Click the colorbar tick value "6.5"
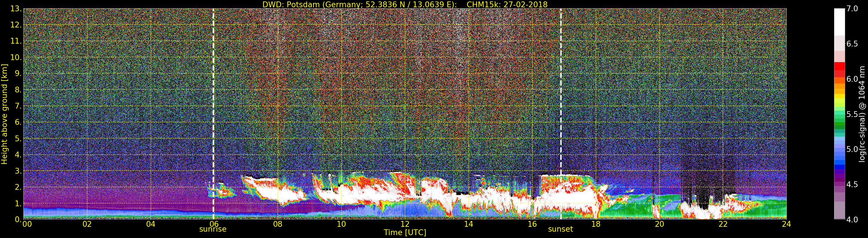This screenshot has width=868, height=238. click(x=852, y=44)
